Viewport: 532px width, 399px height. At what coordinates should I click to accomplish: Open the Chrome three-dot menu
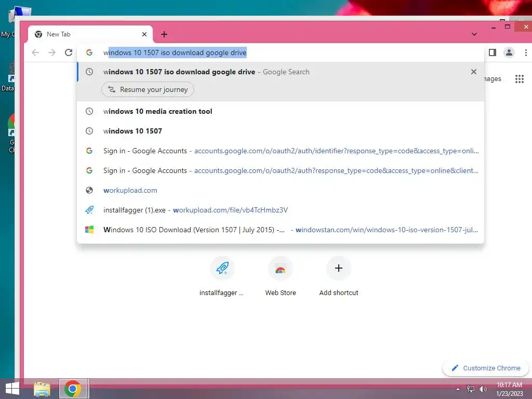tap(526, 52)
